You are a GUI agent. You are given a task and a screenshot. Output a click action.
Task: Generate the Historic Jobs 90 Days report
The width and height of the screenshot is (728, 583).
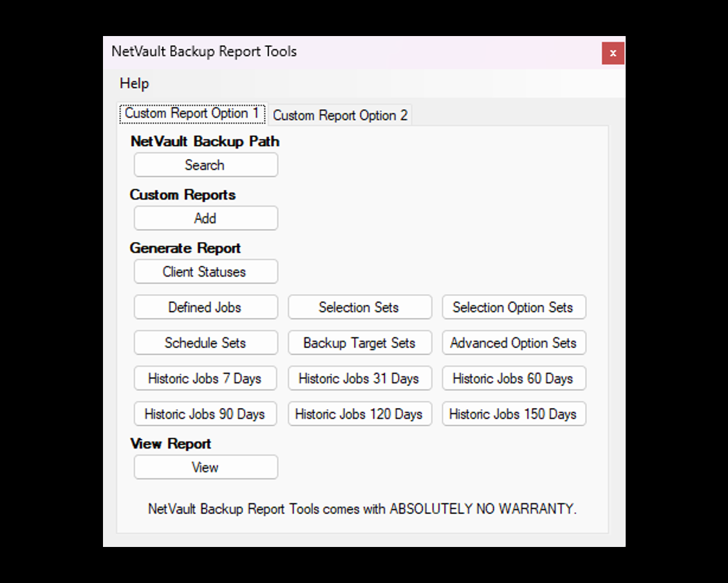click(205, 414)
